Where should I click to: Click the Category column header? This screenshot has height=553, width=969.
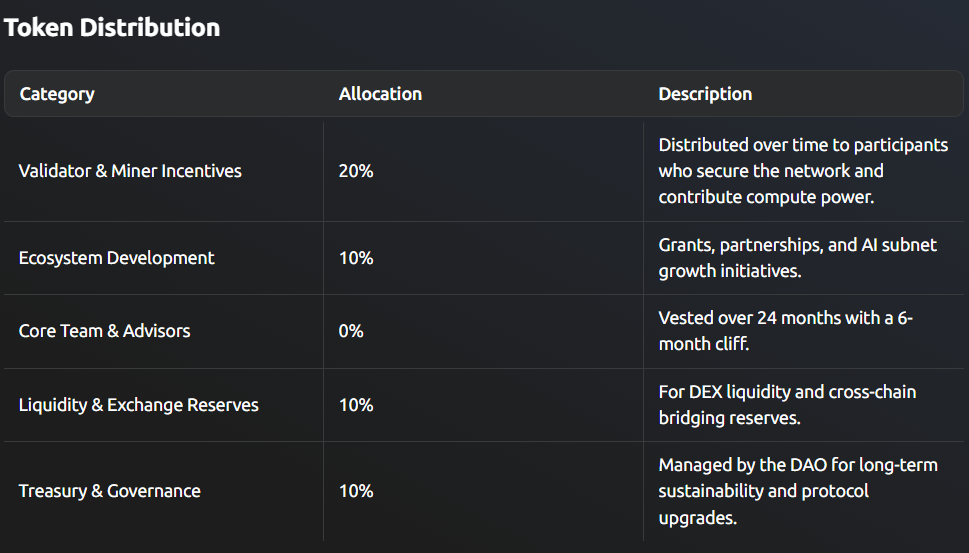coord(57,94)
